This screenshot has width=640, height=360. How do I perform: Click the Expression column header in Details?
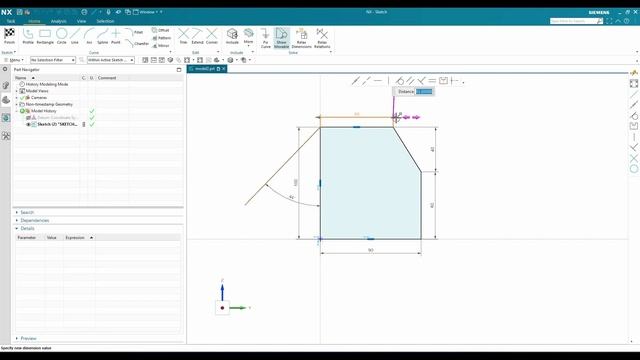(75, 238)
